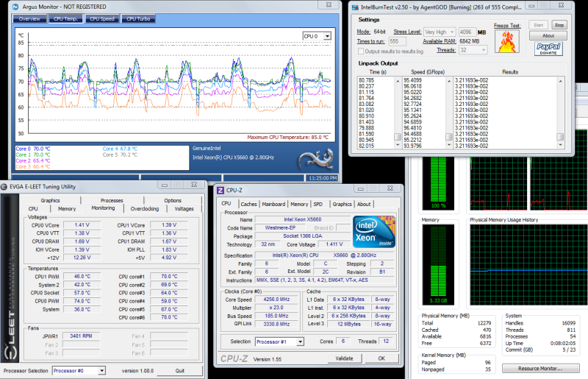This screenshot has width=588, height=379.
Task: Click the Time (s) column scrollbar
Action: pyautogui.click(x=398, y=113)
